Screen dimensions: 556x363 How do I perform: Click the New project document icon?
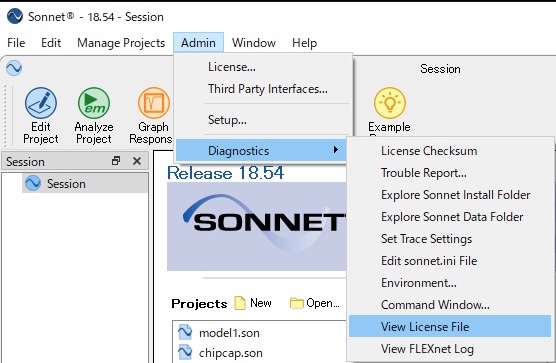tap(240, 303)
